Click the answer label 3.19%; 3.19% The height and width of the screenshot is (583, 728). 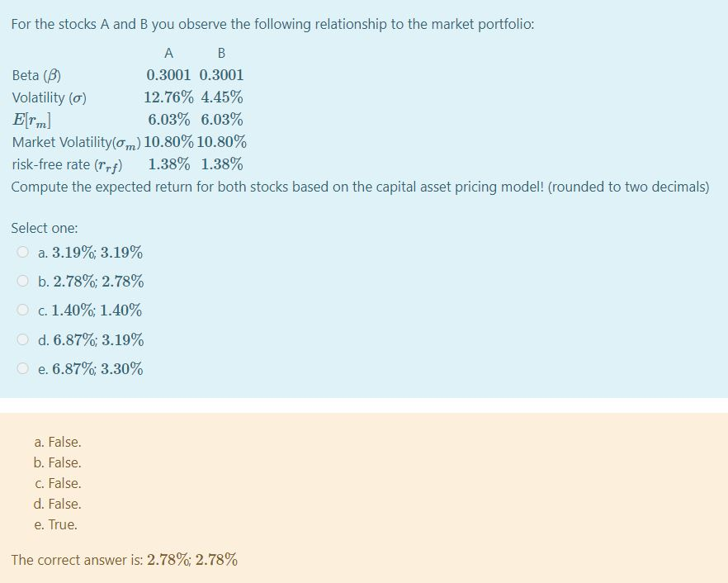pos(91,253)
